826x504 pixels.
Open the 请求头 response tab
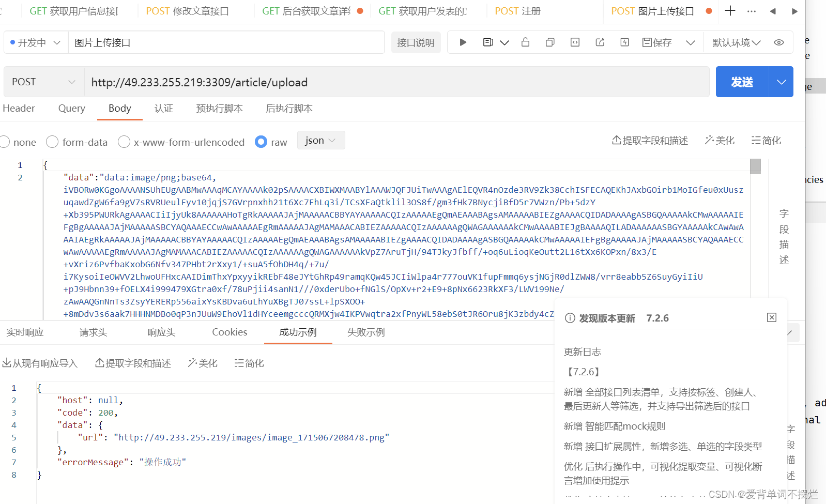[93, 332]
